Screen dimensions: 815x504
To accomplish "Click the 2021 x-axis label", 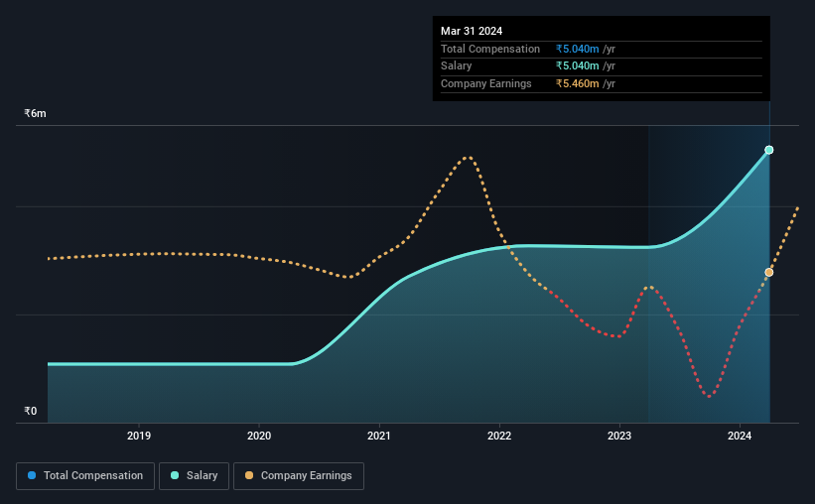I will click(379, 436).
